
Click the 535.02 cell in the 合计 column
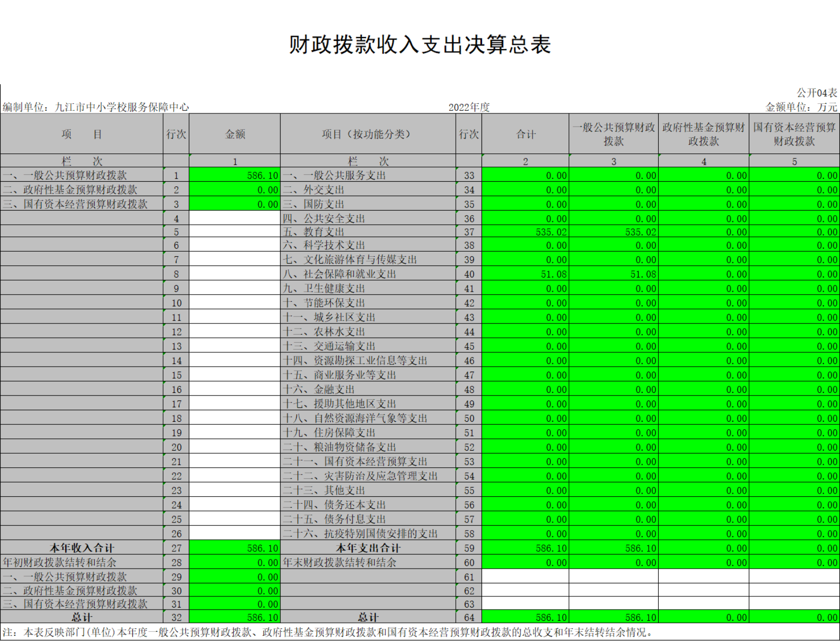(525, 232)
